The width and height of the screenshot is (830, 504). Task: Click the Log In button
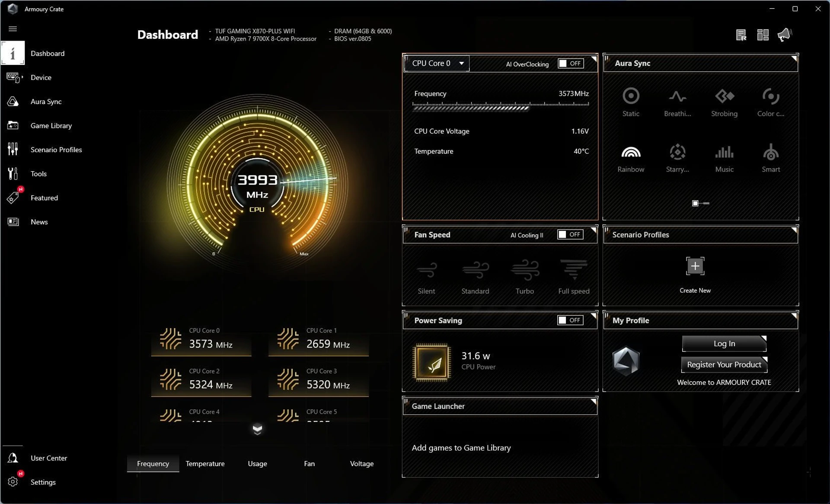(x=724, y=344)
